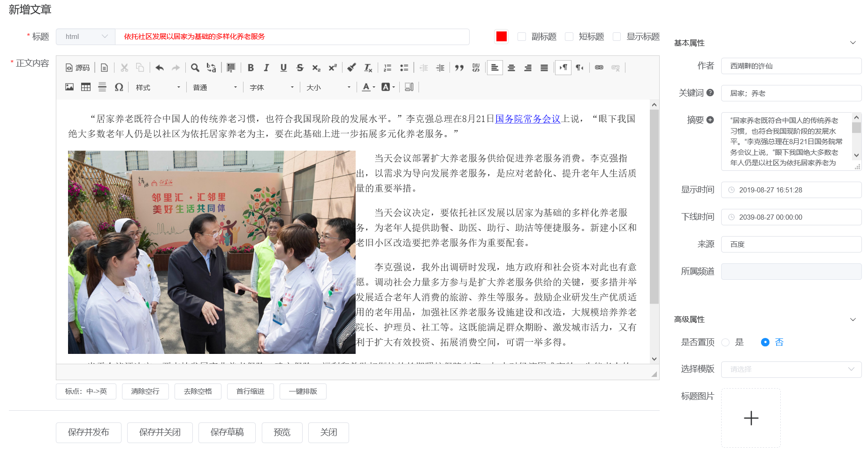Select 是 for 是否置顶

726,342
